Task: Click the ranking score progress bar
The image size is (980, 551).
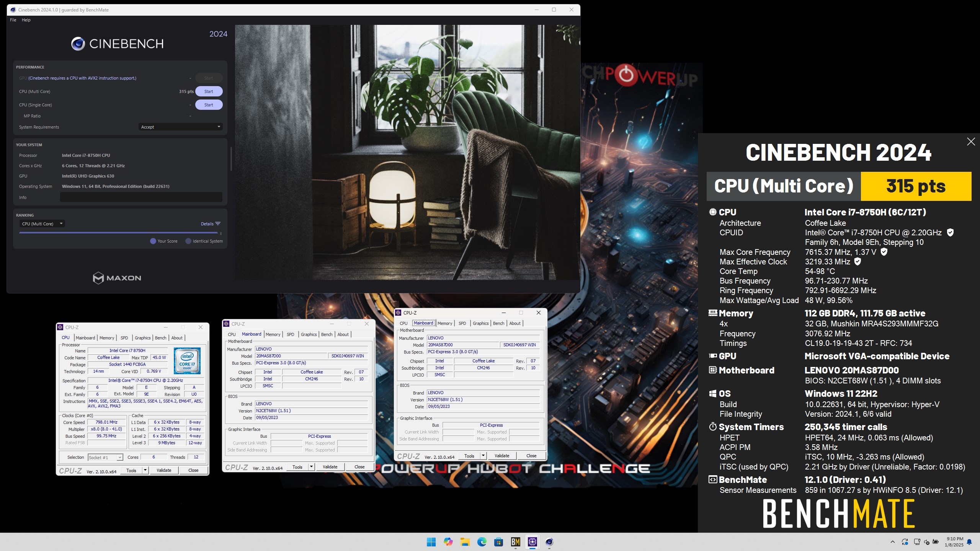Action: [119, 233]
